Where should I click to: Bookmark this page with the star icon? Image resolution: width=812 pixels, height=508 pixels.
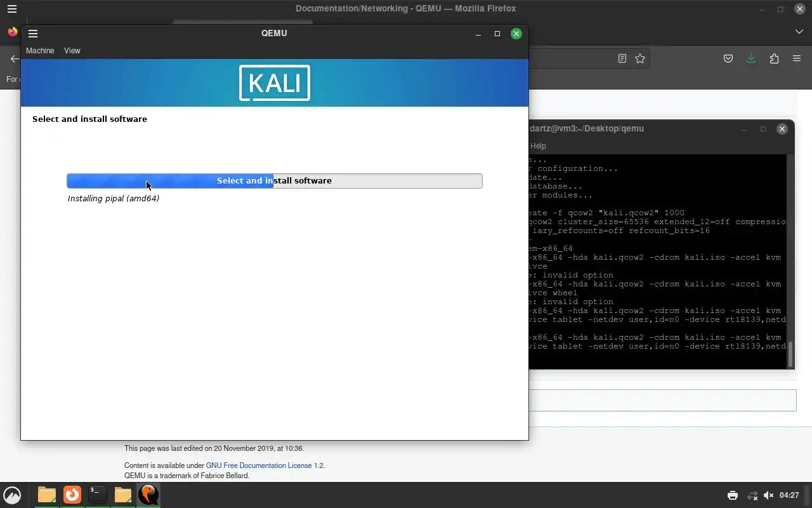coord(640,58)
